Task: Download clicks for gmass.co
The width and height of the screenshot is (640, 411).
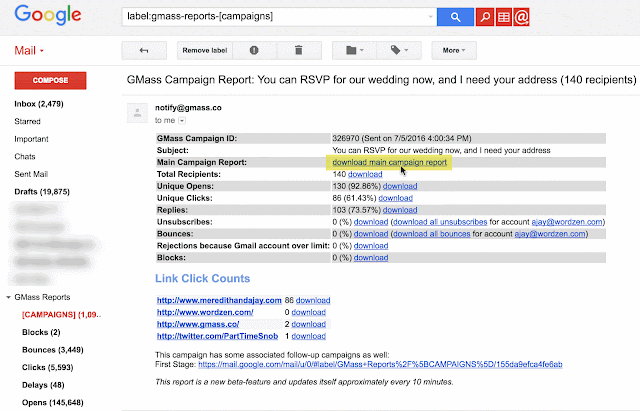Action: click(309, 324)
